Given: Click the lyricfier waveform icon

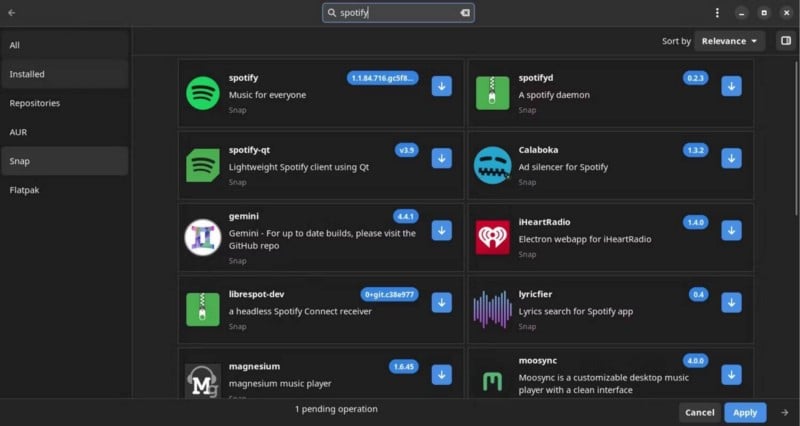Looking at the screenshot, I should tap(492, 309).
